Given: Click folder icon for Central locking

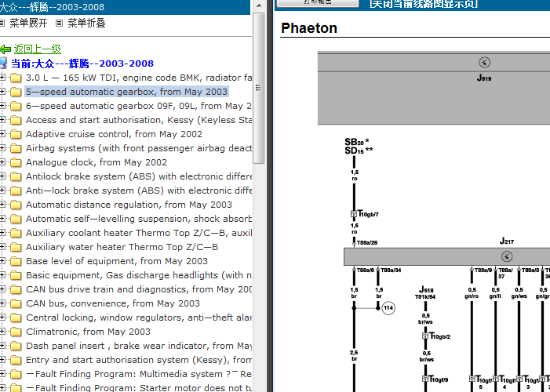Looking at the screenshot, I should (16, 318).
